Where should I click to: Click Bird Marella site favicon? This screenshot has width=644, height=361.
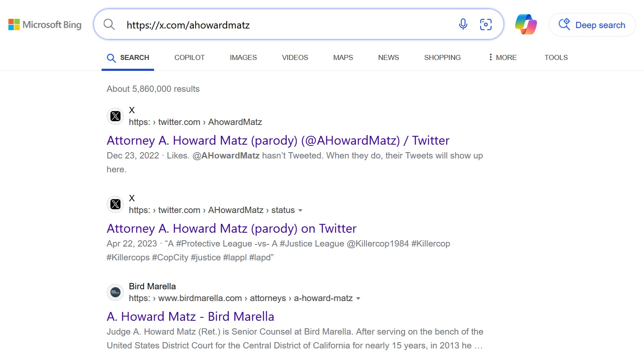coord(115,292)
